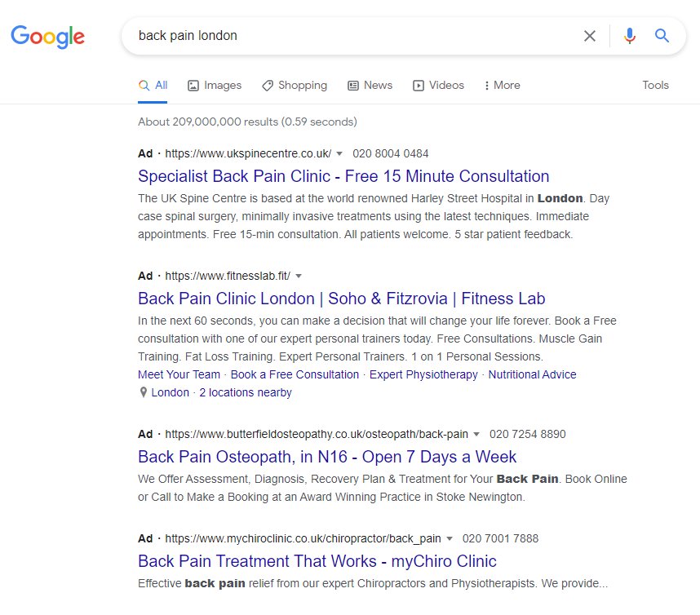The width and height of the screenshot is (700, 615).
Task: Expand the arrow next to ukspinecentre.co.uk URL
Action: click(x=339, y=154)
